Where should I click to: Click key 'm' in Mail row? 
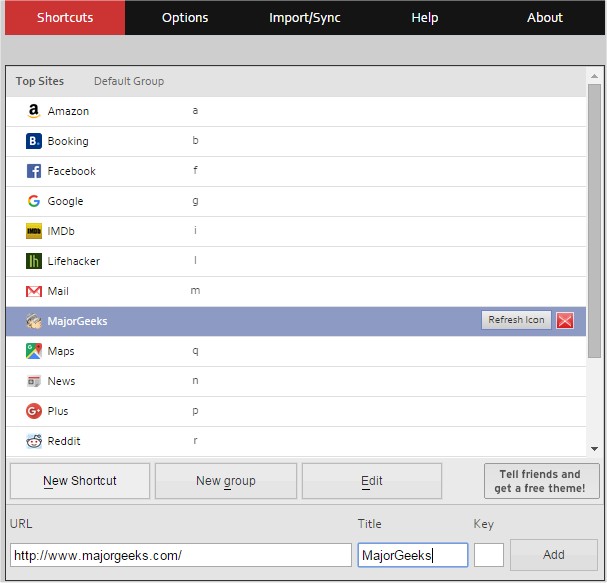(195, 290)
